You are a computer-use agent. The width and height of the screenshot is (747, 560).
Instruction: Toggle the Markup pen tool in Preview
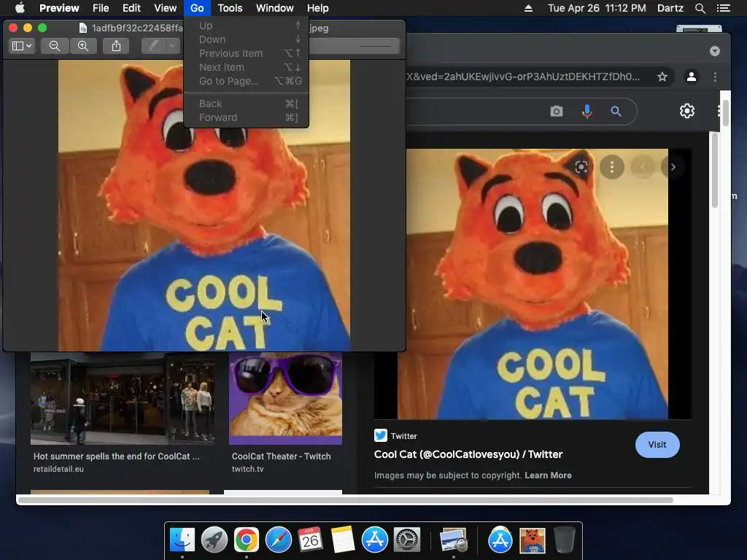(x=153, y=46)
